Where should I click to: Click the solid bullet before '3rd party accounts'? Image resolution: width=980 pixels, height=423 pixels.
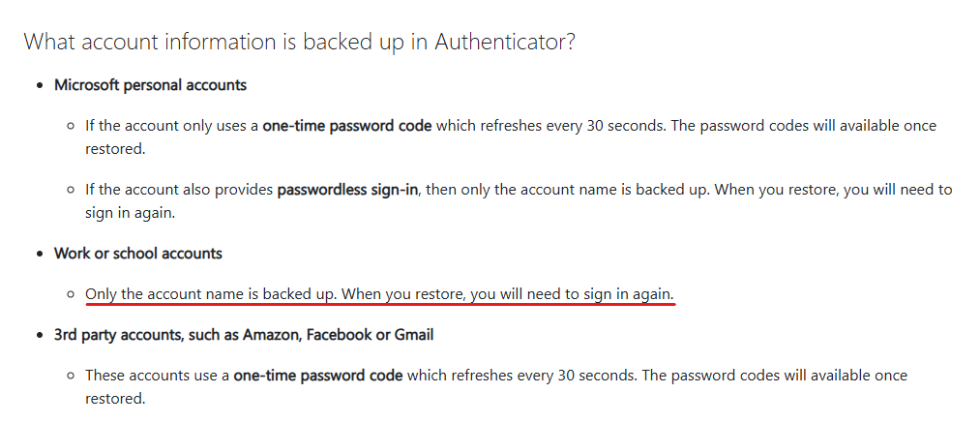coord(41,335)
